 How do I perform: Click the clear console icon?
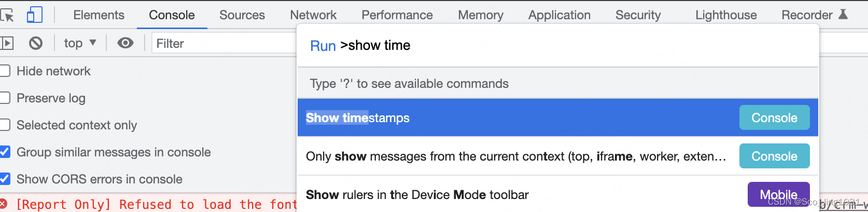(x=36, y=43)
